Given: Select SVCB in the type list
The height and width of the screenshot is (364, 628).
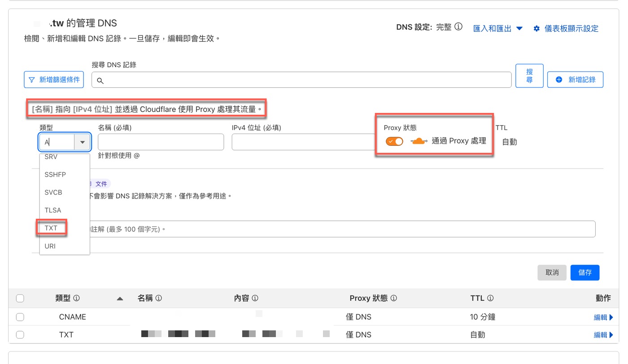Looking at the screenshot, I should click(65, 192).
